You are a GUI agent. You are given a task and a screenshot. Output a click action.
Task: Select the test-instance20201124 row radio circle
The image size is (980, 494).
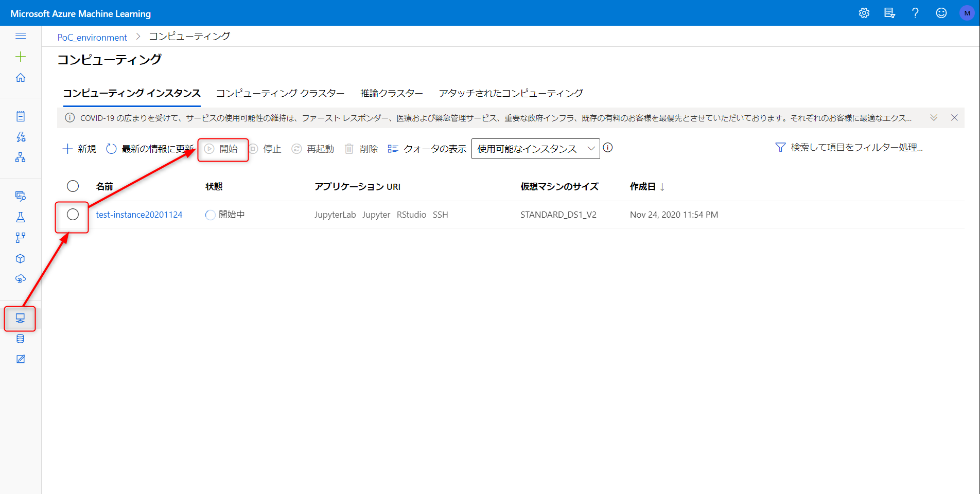pos(73,215)
